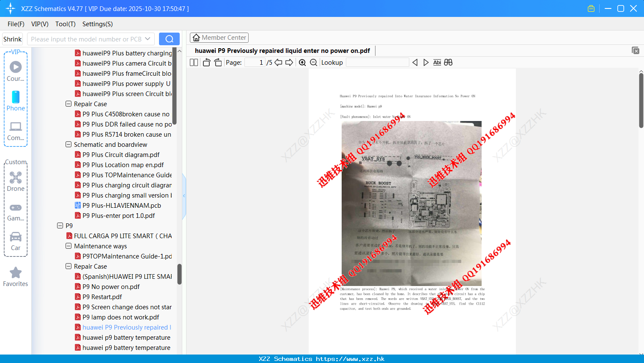Viewport: 644px width, 363px height.
Task: Open the Game console category
Action: tap(16, 212)
